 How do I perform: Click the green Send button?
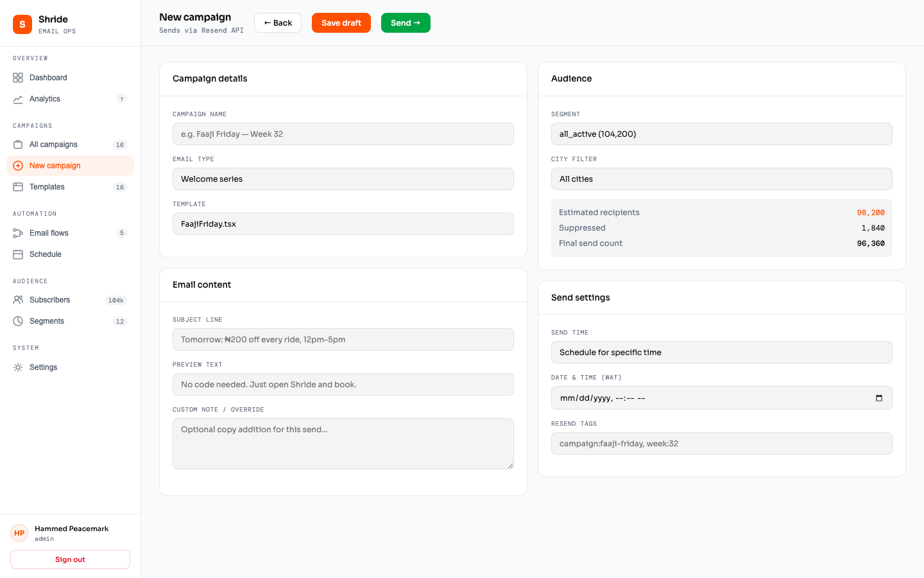click(406, 23)
